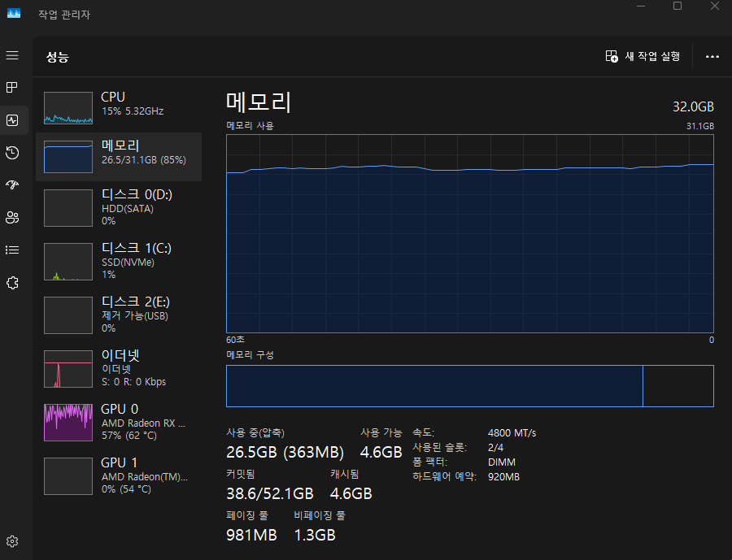Click the 4800 MT/s speed value
This screenshot has width=732, height=560.
click(x=512, y=433)
